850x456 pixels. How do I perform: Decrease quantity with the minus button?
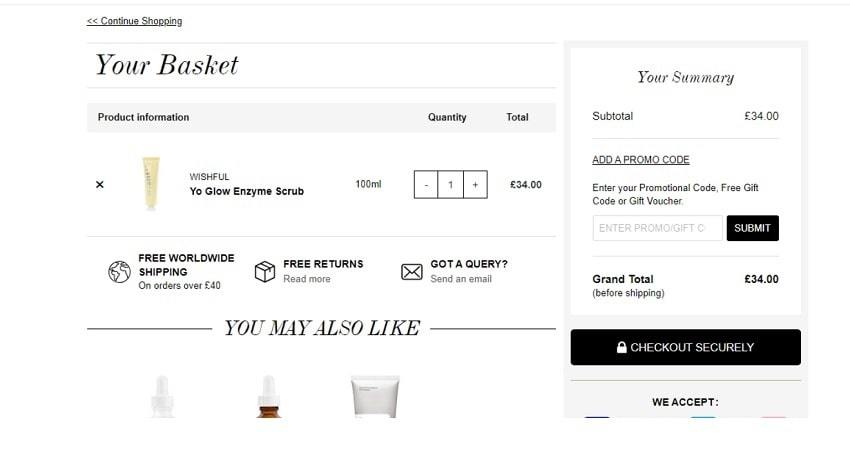click(426, 184)
